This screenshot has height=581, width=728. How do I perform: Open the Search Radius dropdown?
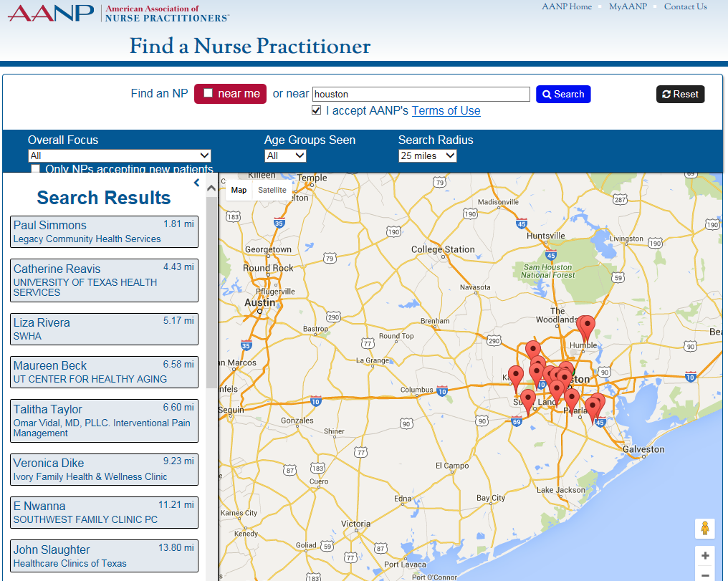point(428,155)
